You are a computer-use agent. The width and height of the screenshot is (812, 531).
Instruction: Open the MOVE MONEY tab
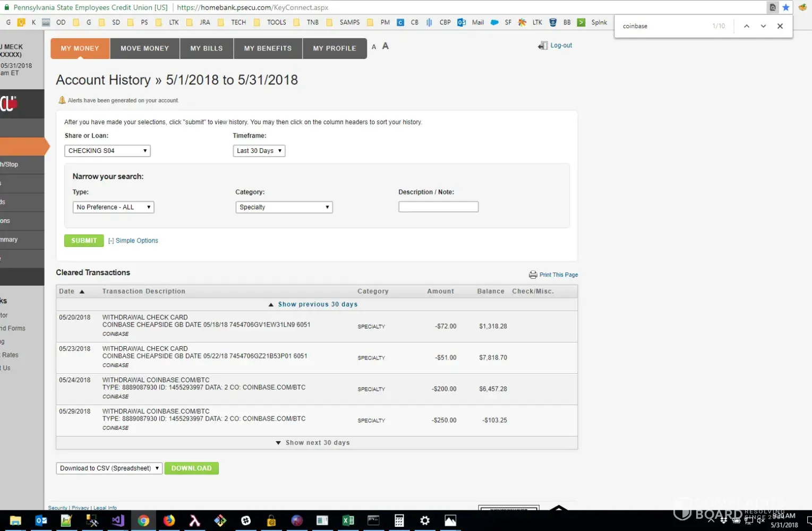(x=144, y=48)
